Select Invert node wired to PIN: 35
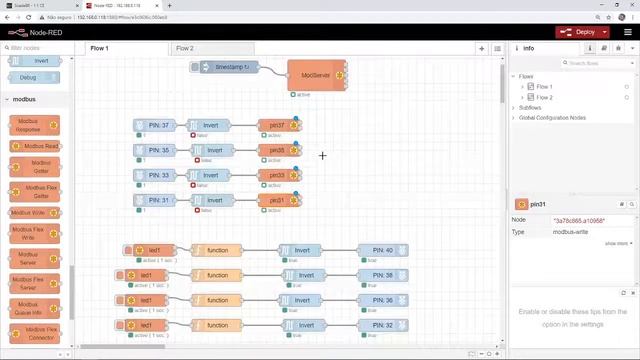The image size is (640, 360). click(x=213, y=150)
